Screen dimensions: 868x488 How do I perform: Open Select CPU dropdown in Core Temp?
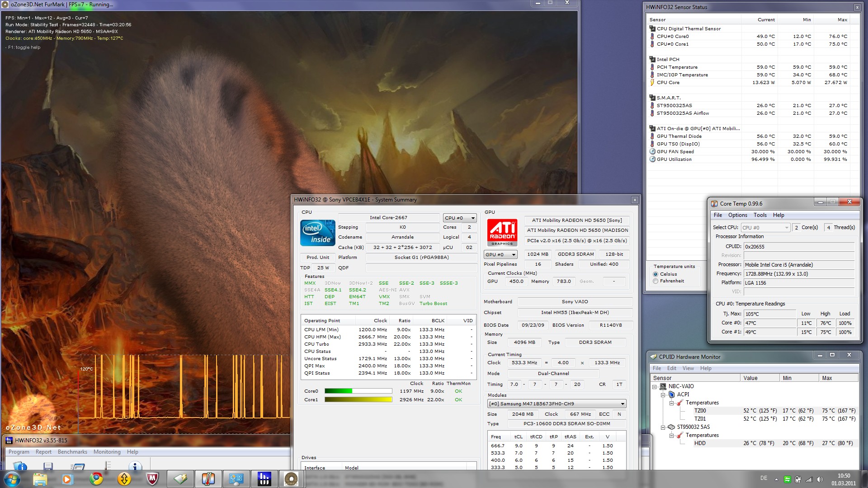click(x=765, y=228)
